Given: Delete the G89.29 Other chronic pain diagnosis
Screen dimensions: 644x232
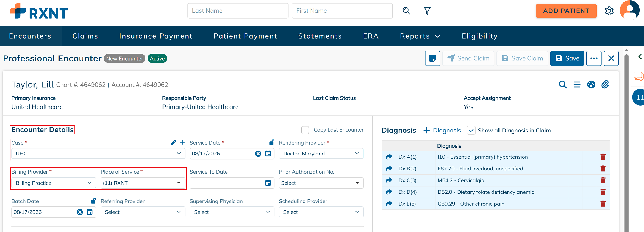Looking at the screenshot, I should click(603, 204).
